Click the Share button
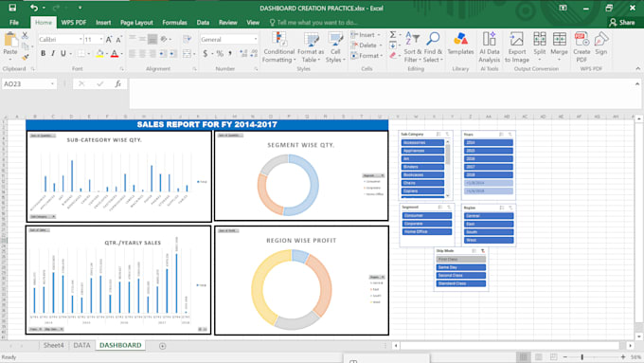This screenshot has height=363, width=644. pos(622,22)
